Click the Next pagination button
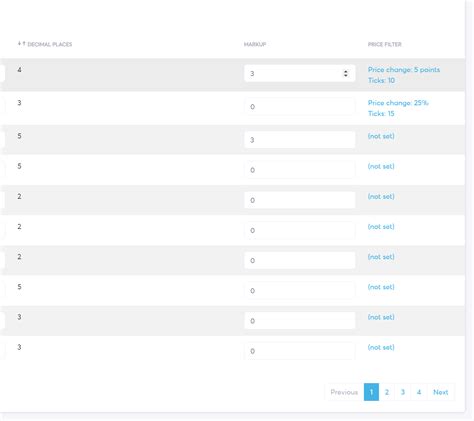This screenshot has width=474, height=421. pos(440,392)
